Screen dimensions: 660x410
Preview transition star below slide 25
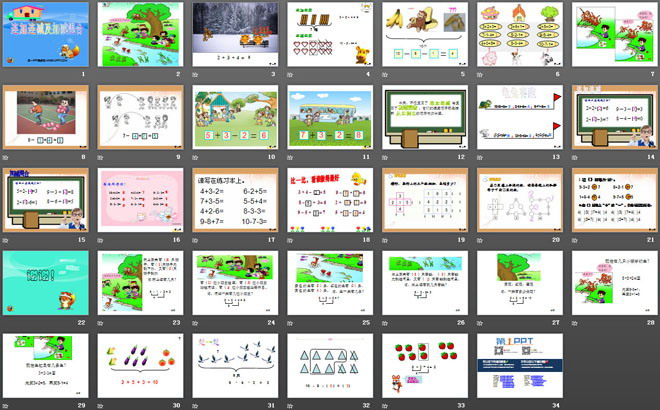pos(290,323)
